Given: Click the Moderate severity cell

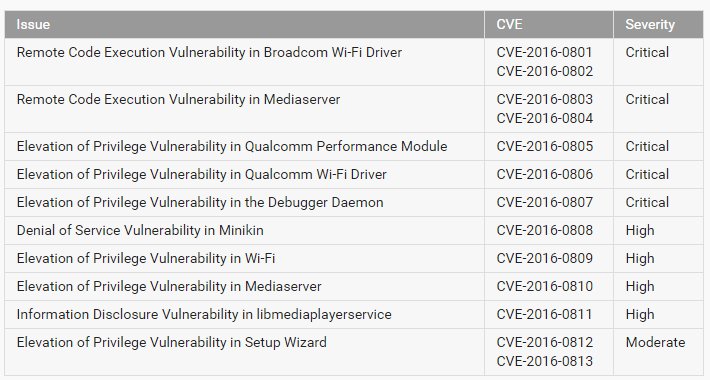Looking at the screenshot, I should point(655,343).
